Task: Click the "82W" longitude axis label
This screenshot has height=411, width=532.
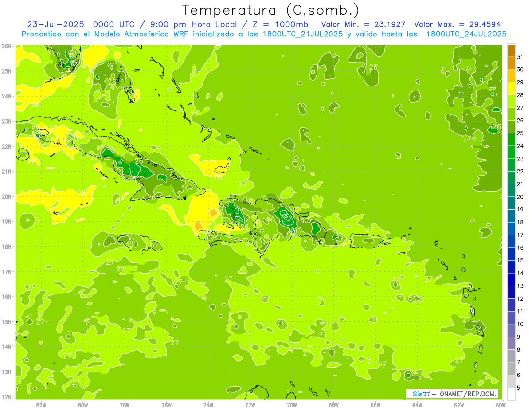Action: tap(41, 405)
